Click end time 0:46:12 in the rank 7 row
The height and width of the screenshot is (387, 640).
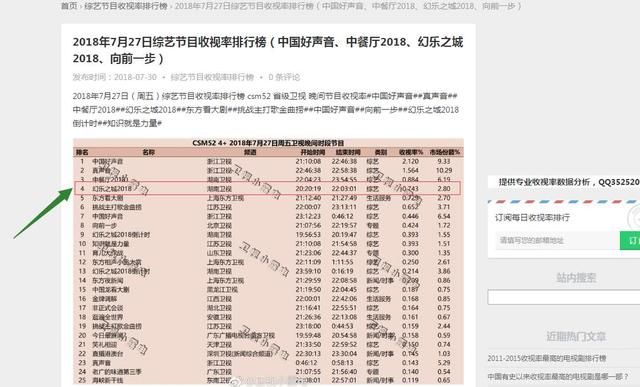click(342, 216)
